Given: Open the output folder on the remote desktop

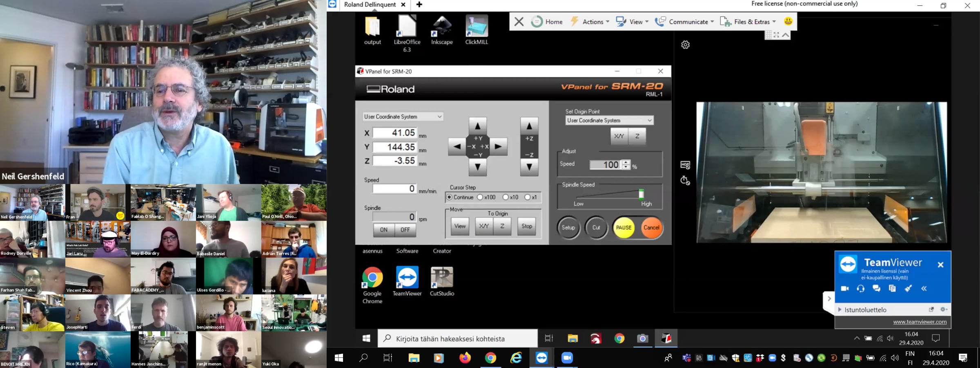Looking at the screenshot, I should coord(372,30).
